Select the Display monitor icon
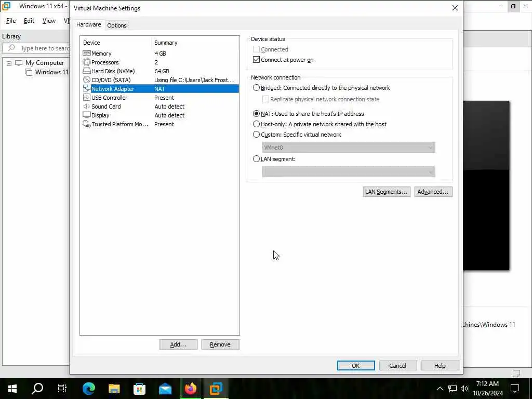532x399 pixels. click(x=87, y=115)
